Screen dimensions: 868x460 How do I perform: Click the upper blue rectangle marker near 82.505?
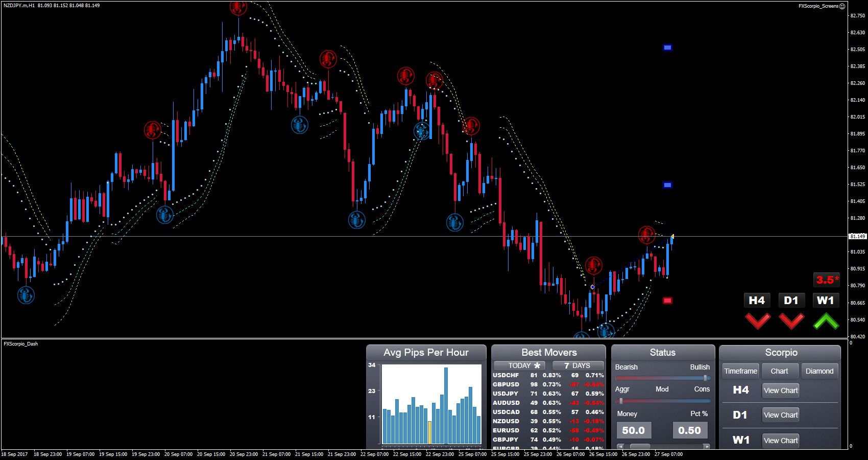[667, 48]
